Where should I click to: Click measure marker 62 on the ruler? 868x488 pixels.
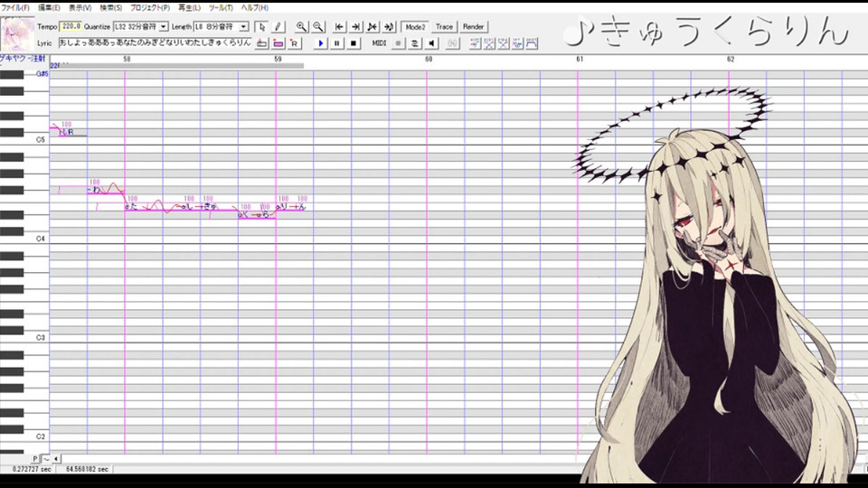pyautogui.click(x=731, y=60)
